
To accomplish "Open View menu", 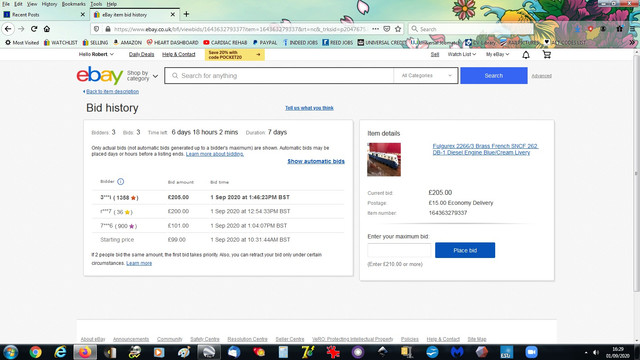I will [x=32, y=4].
